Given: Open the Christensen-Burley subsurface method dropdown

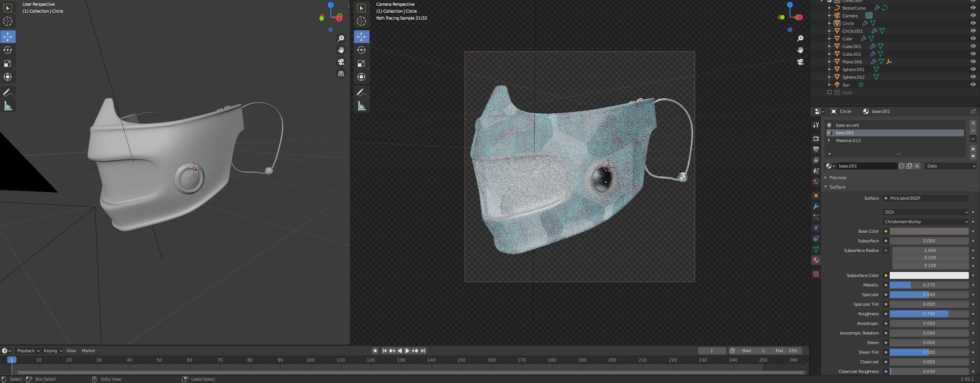Looking at the screenshot, I should [925, 222].
